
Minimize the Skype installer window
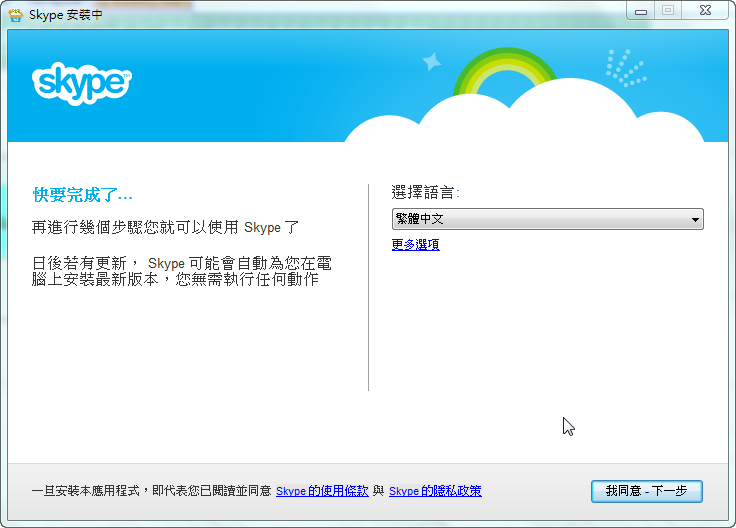641,11
